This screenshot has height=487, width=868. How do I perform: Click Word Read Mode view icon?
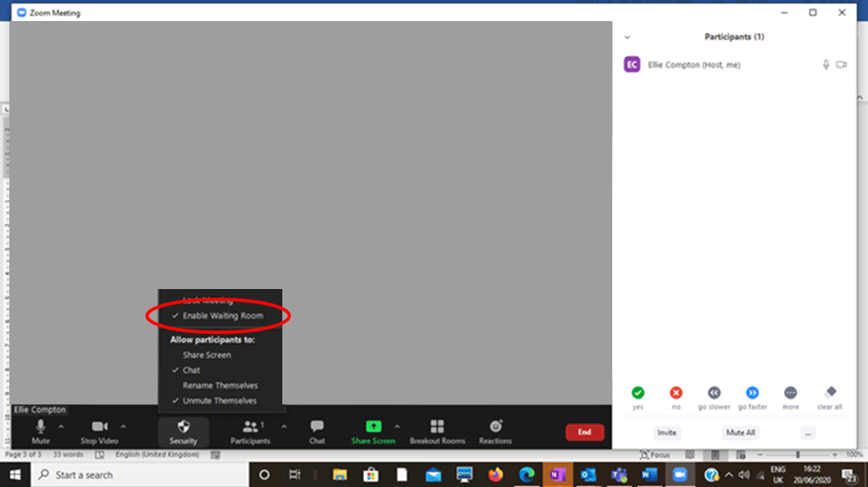(689, 455)
